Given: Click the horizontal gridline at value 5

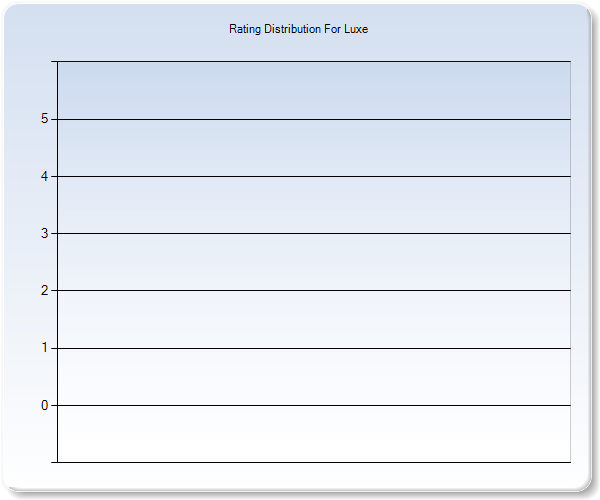Looking at the screenshot, I should click(x=314, y=119).
